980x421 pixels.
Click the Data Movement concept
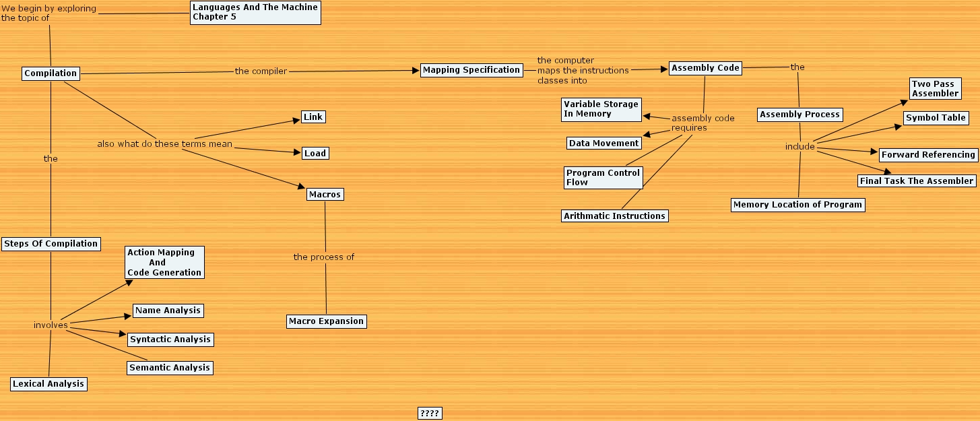(x=603, y=143)
